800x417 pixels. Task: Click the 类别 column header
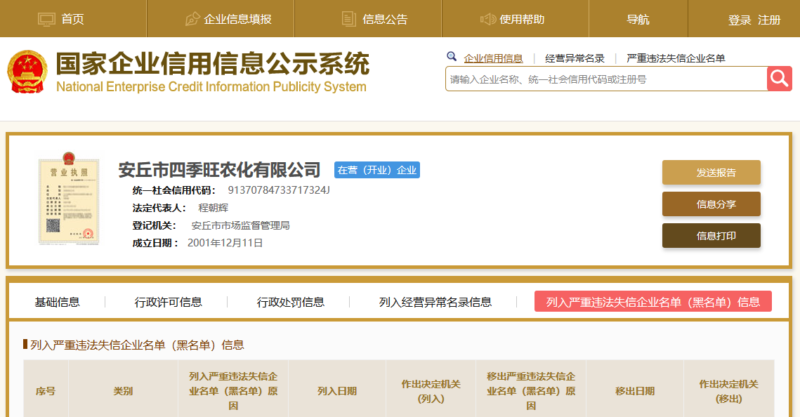click(123, 391)
